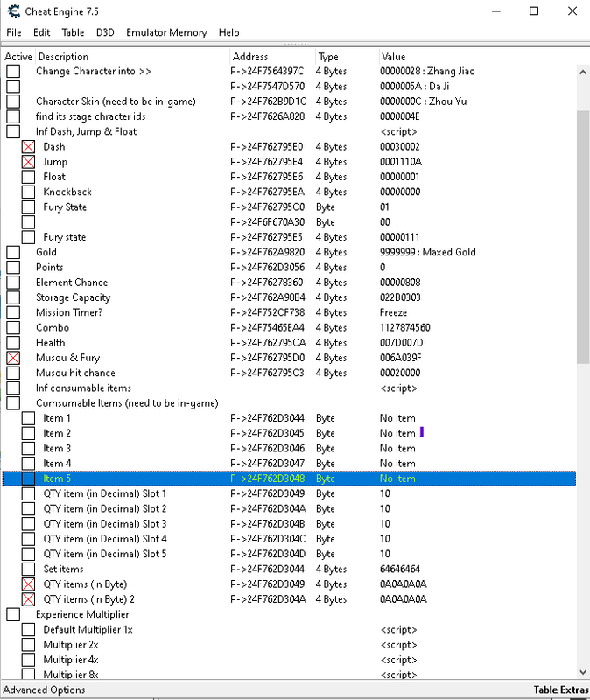
Task: Open the File menu
Action: [x=14, y=32]
